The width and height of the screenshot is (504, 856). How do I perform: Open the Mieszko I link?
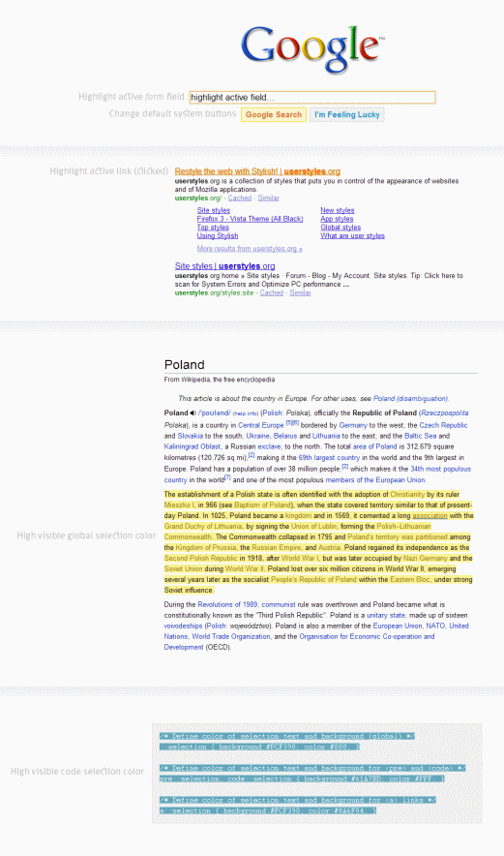(179, 505)
